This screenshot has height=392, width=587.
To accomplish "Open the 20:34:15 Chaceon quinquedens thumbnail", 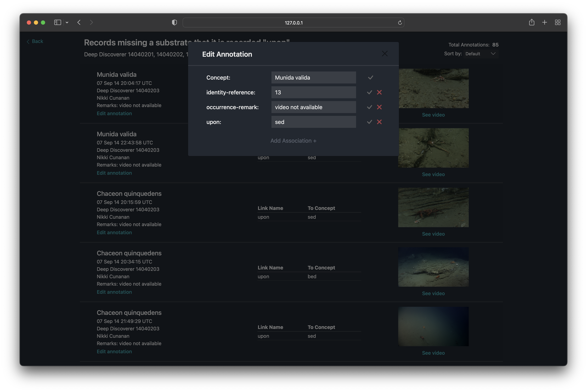I will [433, 267].
